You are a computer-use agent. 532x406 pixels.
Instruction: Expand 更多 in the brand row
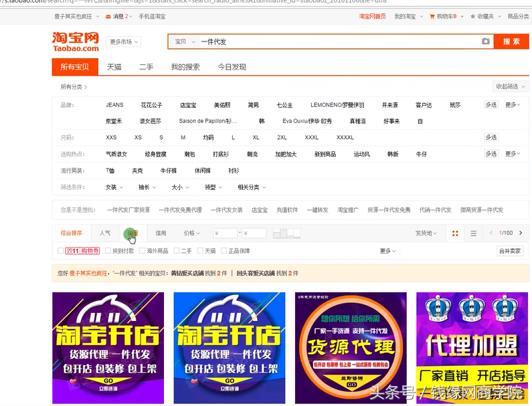pos(513,105)
